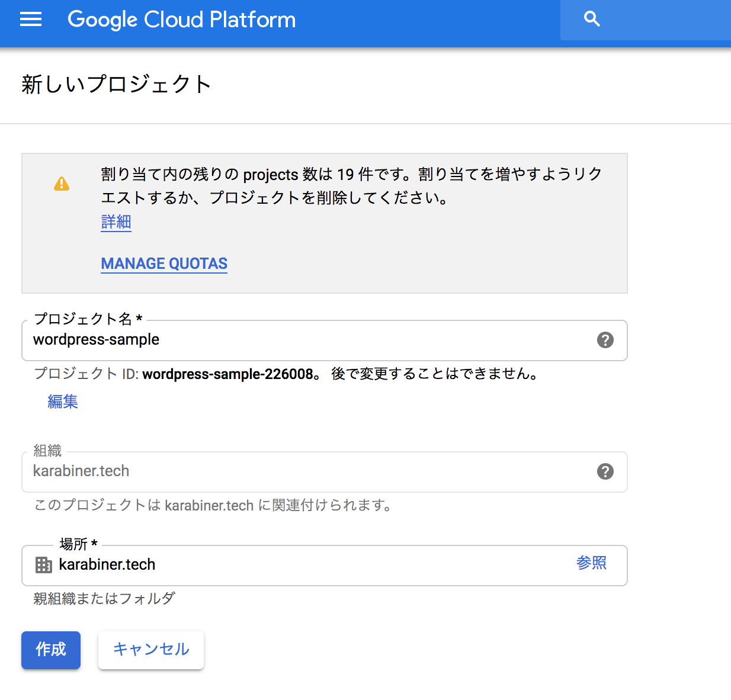Open the hamburger navigation menu
This screenshot has width=731, height=700.
(31, 20)
